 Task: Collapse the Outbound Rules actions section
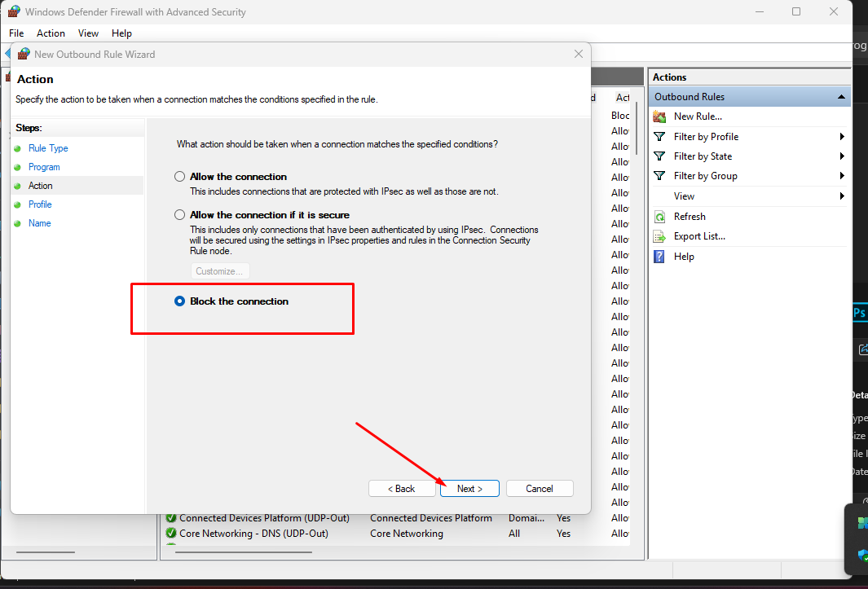(x=841, y=97)
